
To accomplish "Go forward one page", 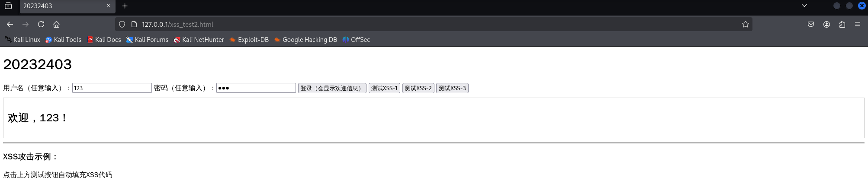I will point(26,24).
